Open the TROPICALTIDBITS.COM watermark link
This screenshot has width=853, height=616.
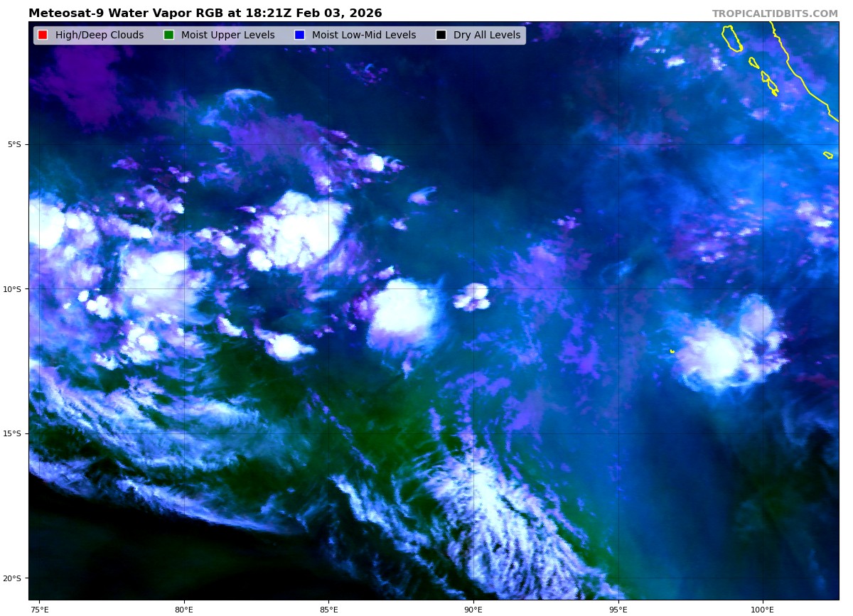[x=775, y=14]
